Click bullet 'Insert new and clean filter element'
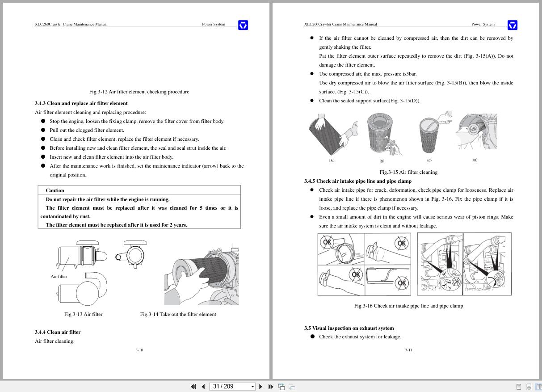This screenshot has width=542, height=392. pos(111,157)
